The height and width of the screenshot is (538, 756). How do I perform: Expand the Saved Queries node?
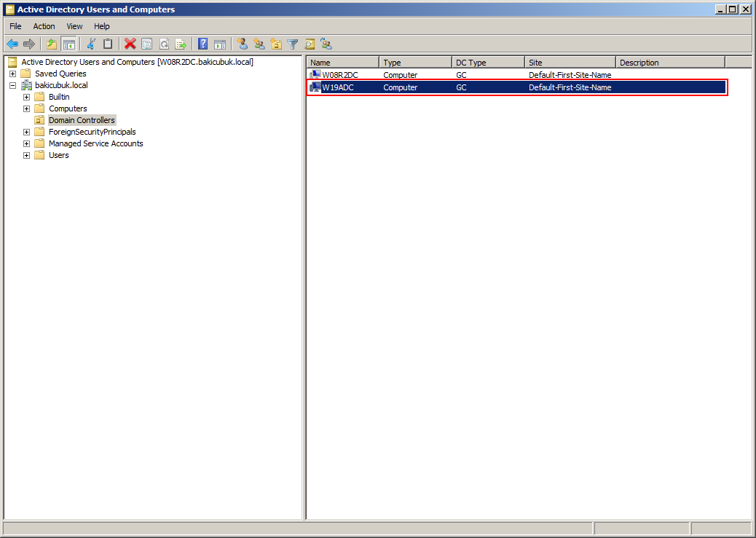click(x=12, y=74)
